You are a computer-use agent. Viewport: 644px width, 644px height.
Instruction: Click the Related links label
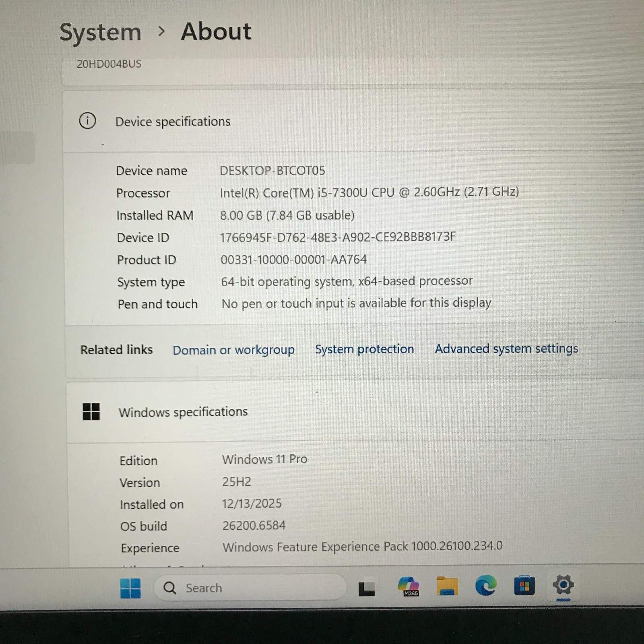pyautogui.click(x=116, y=350)
